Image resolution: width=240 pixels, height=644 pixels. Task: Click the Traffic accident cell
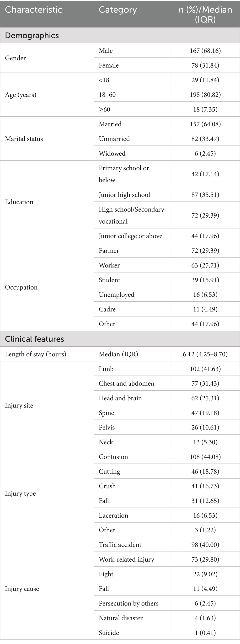120,545
